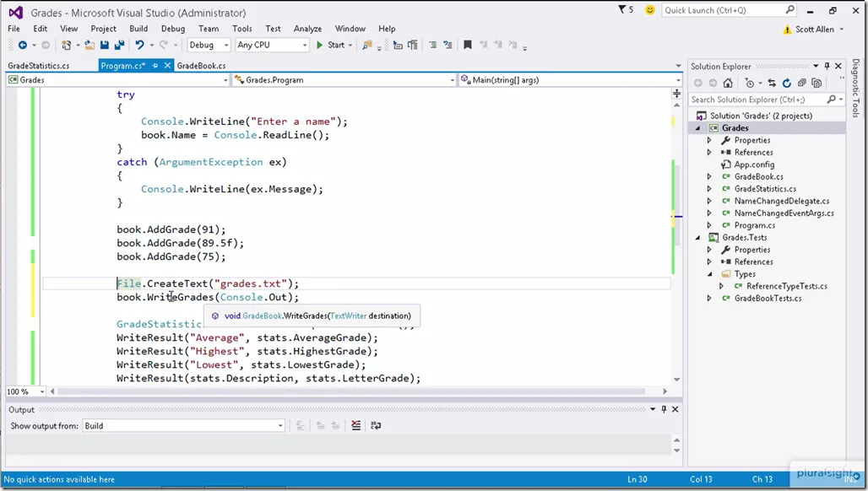
Task: Pin the Program.cs tab
Action: click(155, 65)
